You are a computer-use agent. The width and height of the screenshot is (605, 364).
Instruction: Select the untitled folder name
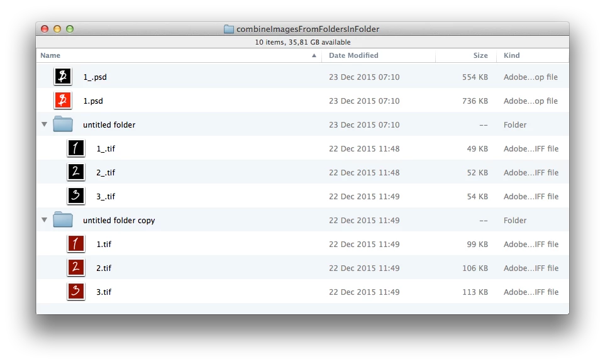109,124
